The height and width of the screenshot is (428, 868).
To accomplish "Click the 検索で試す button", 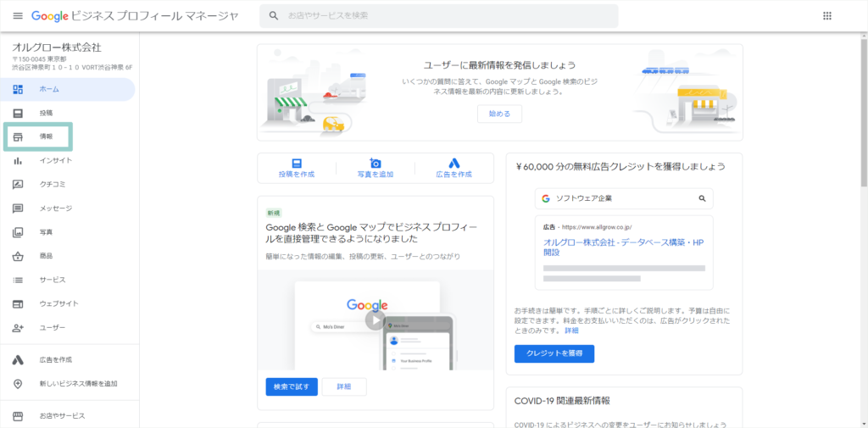I will click(x=292, y=387).
